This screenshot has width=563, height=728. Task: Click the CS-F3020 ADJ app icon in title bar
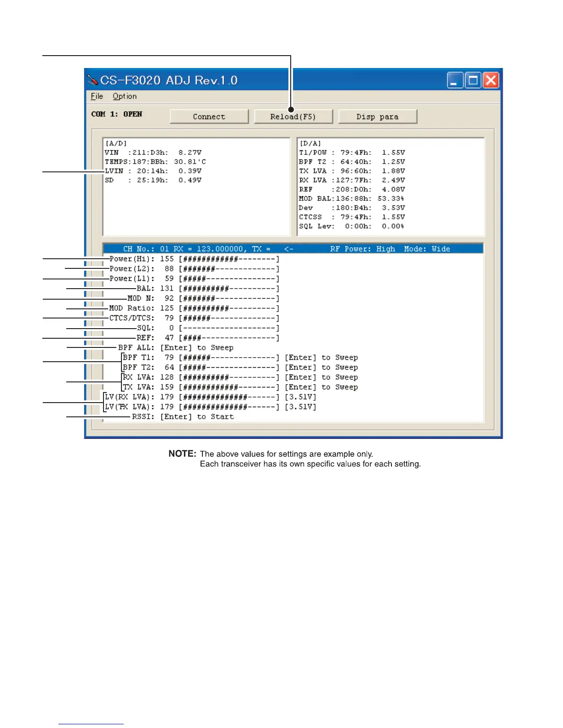coord(93,80)
